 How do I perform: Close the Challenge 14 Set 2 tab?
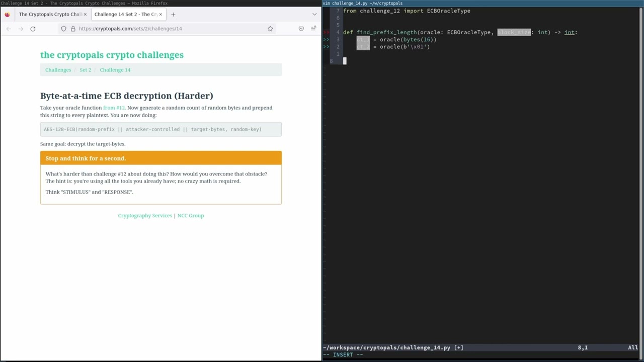click(x=160, y=15)
